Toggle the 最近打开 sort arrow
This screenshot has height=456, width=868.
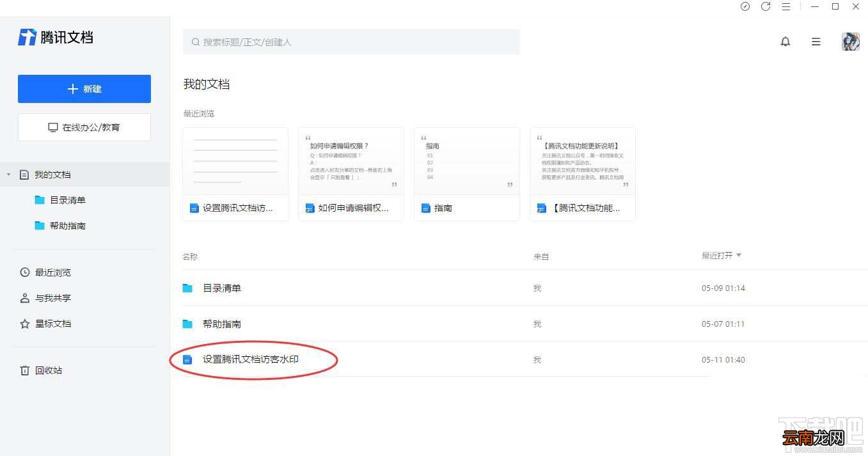(739, 255)
